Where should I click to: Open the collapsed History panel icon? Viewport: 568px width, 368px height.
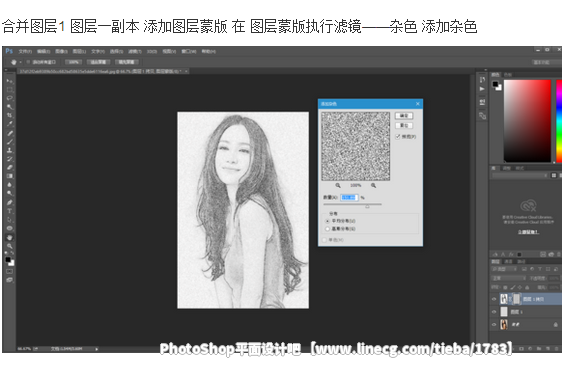point(482,79)
